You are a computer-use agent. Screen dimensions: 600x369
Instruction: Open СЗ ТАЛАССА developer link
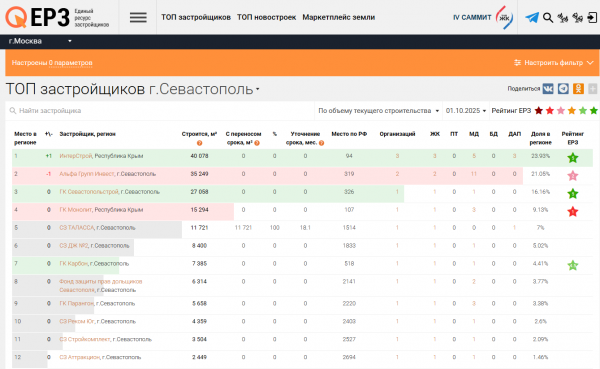tap(77, 228)
